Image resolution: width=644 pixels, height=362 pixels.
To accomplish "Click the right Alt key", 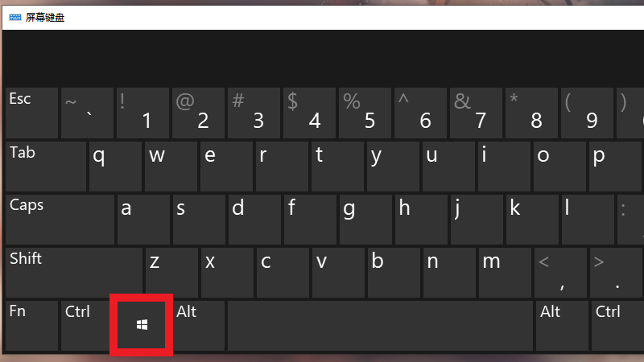I will tap(561, 326).
